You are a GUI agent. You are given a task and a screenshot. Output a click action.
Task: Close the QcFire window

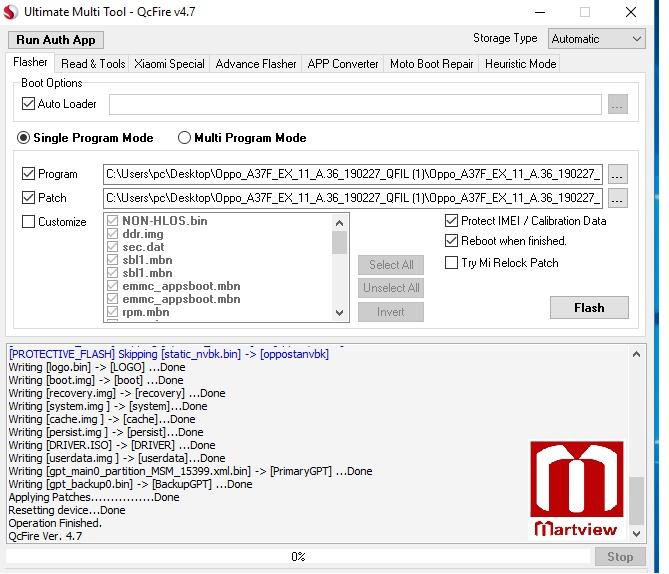click(x=631, y=12)
